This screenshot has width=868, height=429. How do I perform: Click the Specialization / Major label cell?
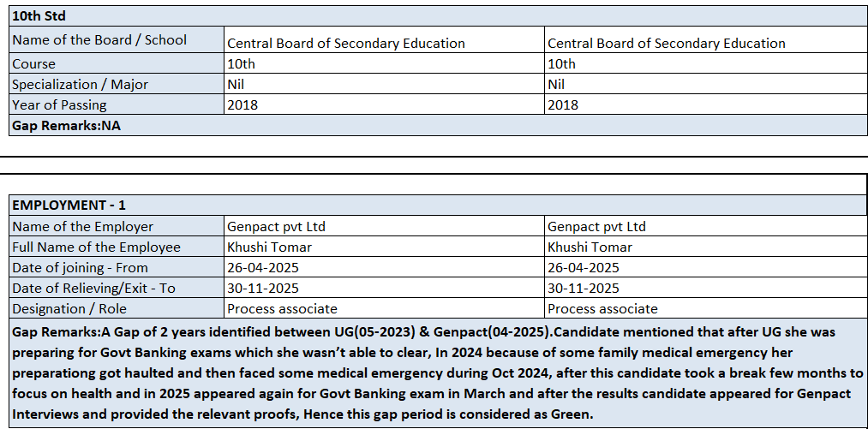(80, 84)
